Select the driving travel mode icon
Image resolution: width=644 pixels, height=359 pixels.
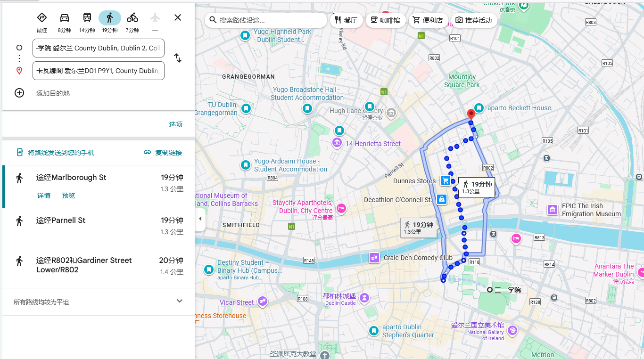(65, 18)
